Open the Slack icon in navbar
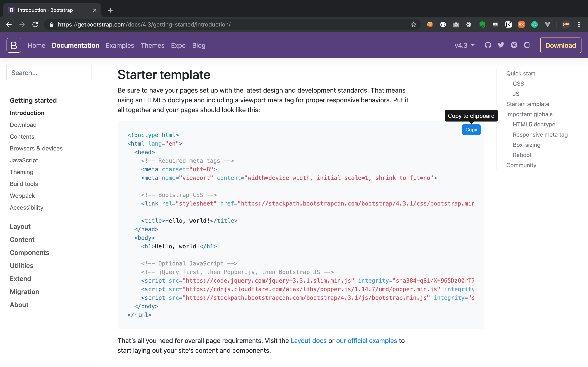This screenshot has height=367, width=588. coord(514,45)
